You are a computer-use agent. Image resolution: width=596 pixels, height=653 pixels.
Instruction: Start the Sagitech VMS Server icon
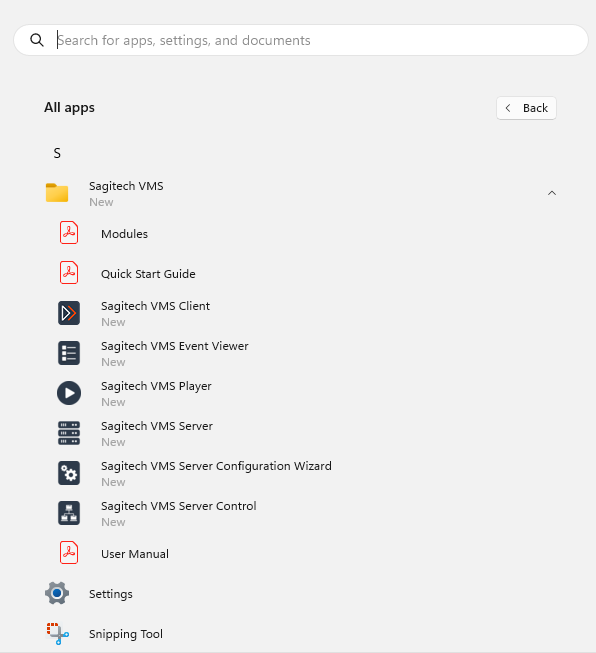(x=69, y=433)
